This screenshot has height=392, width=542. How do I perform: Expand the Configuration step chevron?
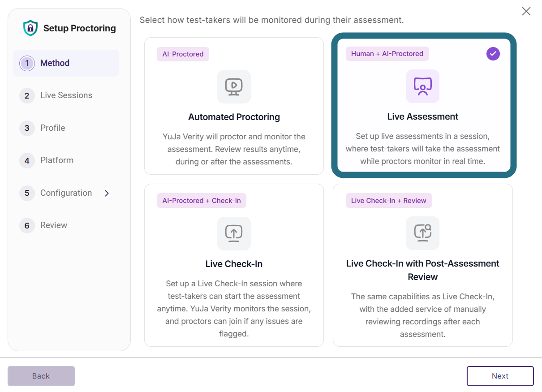pyautogui.click(x=107, y=193)
